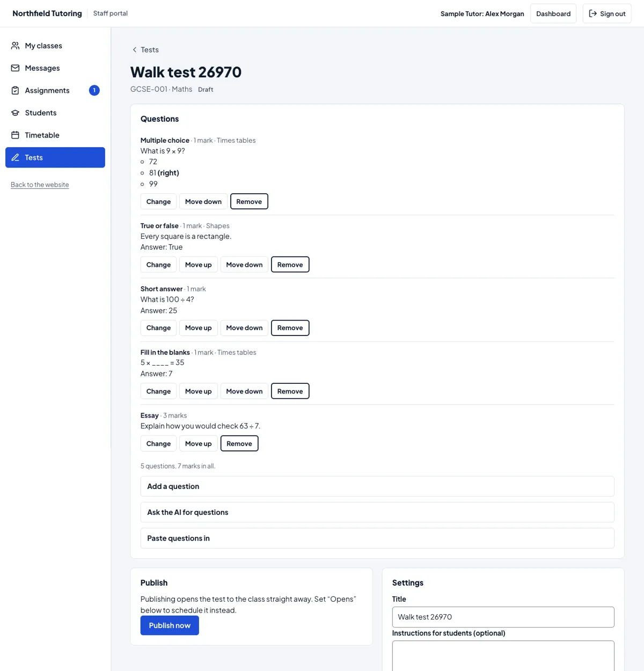
Task: Expand Ask the AI for questions
Action: tap(377, 512)
